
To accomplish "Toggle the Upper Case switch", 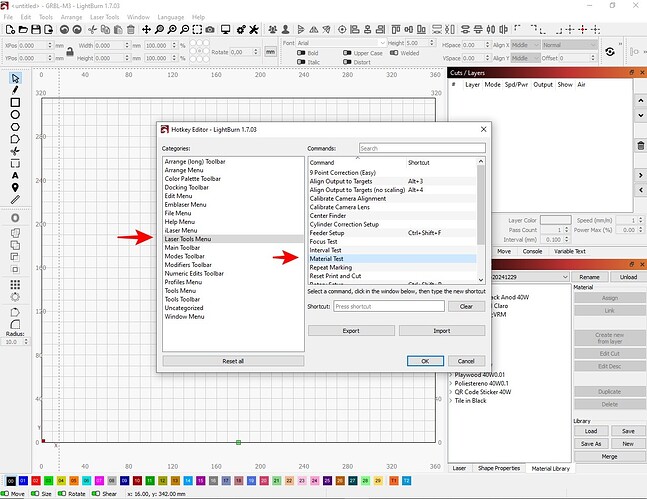I will point(347,53).
